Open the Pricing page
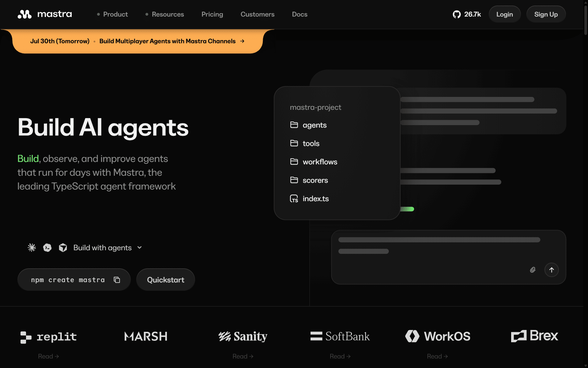Viewport: 588px width, 368px height. (x=212, y=14)
